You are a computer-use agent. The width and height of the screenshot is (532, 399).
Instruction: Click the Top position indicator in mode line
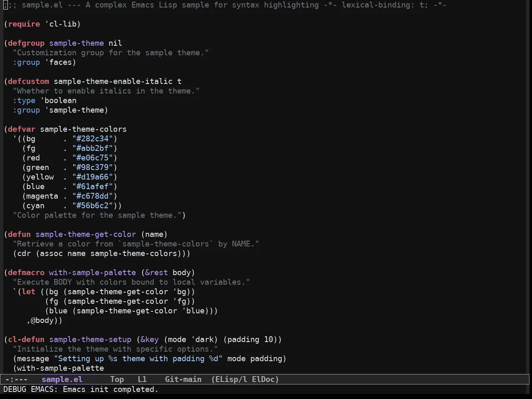click(x=117, y=379)
